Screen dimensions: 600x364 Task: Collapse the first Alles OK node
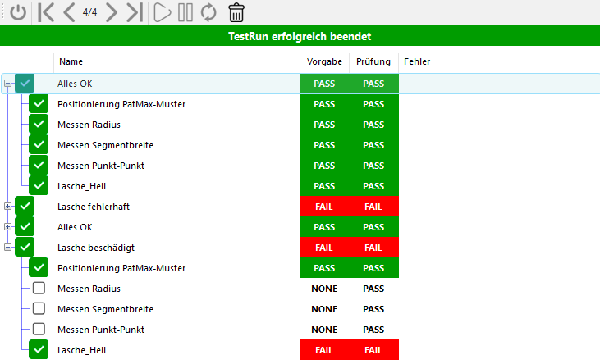(x=8, y=84)
